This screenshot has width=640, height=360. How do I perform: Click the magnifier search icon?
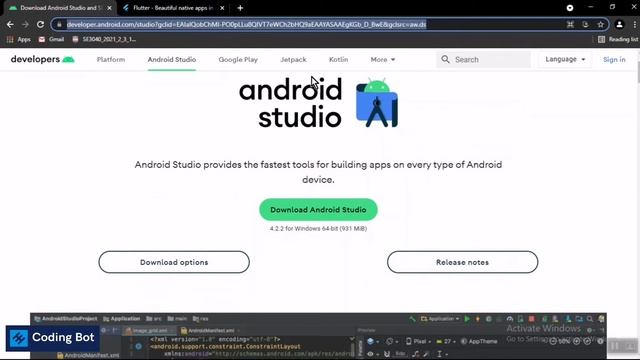coord(445,60)
